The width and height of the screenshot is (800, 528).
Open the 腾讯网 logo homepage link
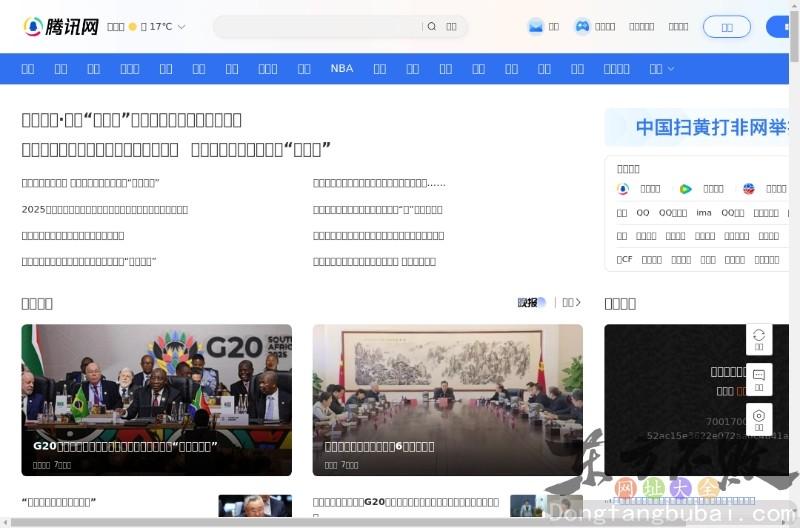click(x=61, y=27)
